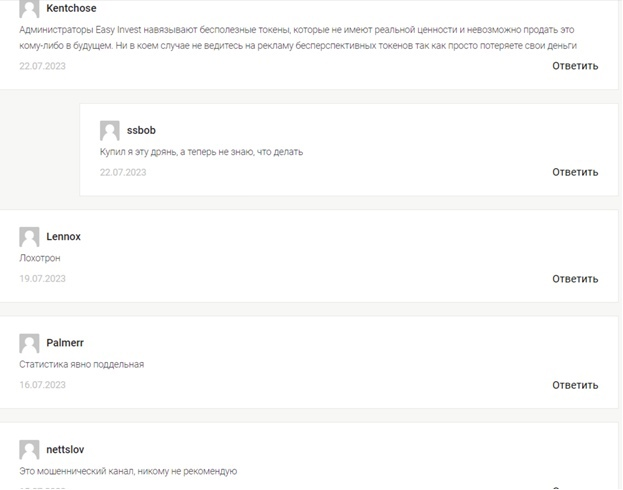Click the comment text 'Лохотрон'

pyautogui.click(x=40, y=258)
